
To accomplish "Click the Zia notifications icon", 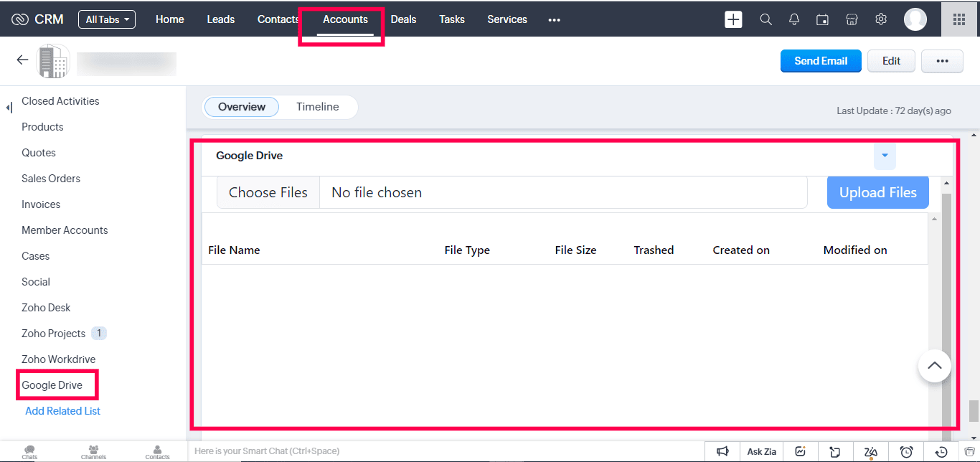I will (x=871, y=451).
